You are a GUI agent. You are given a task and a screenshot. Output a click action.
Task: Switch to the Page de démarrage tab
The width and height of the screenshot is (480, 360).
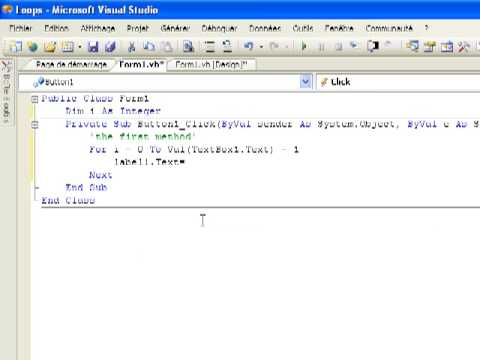point(71,64)
